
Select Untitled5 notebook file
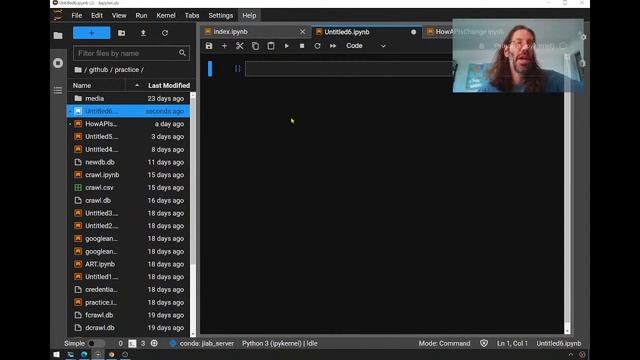tap(129, 136)
